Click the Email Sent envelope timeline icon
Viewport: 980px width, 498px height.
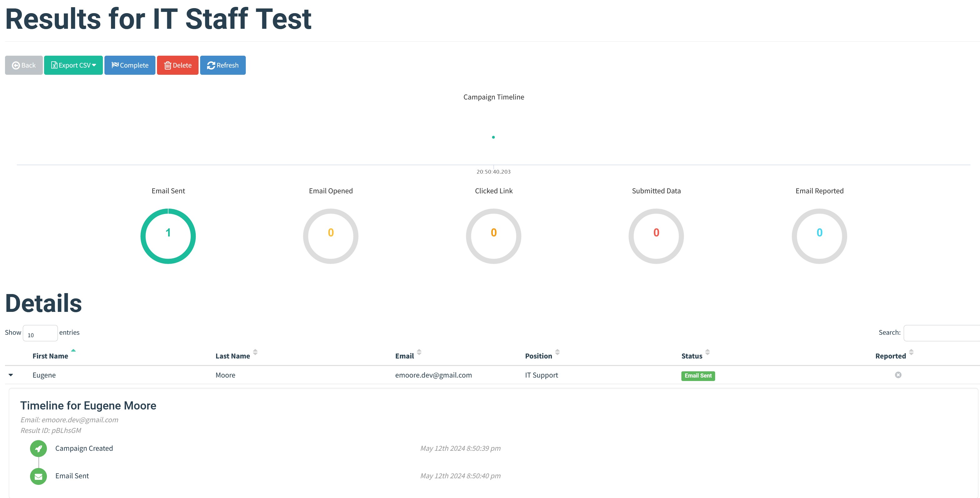tap(38, 476)
